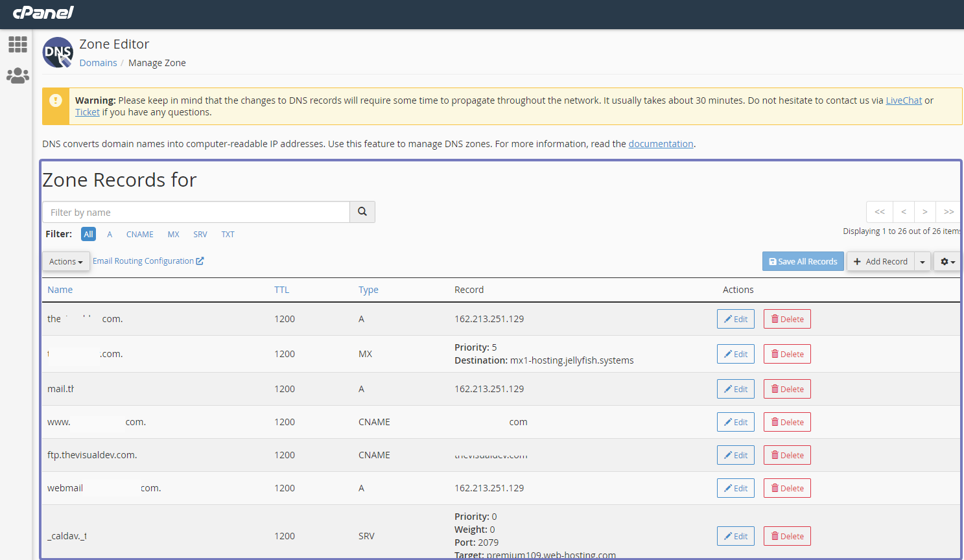The height and width of the screenshot is (560, 964).
Task: Click Save All Records button
Action: click(803, 262)
